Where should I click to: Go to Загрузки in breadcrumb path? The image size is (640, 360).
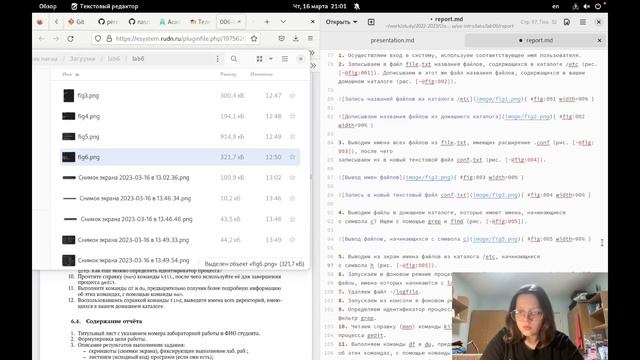tap(82, 59)
